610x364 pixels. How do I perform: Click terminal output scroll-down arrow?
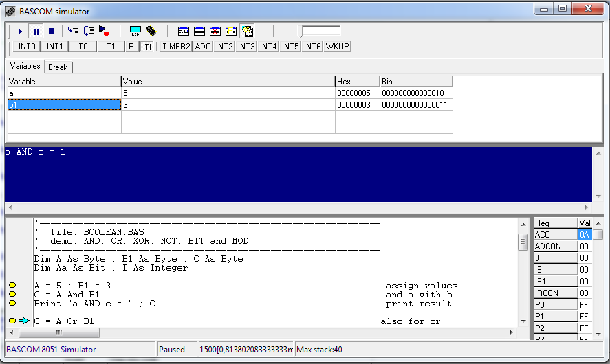pos(598,196)
